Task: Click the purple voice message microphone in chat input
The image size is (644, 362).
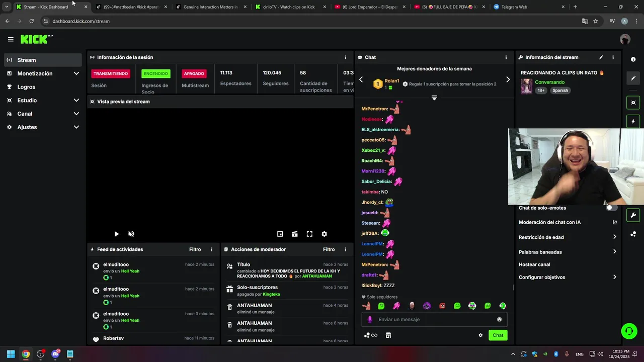Action: (370, 319)
